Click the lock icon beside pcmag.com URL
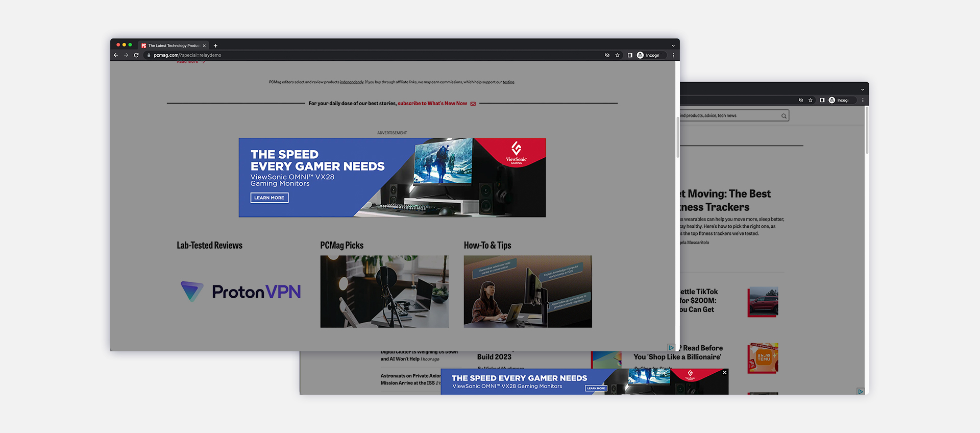The height and width of the screenshot is (433, 980). (x=149, y=55)
